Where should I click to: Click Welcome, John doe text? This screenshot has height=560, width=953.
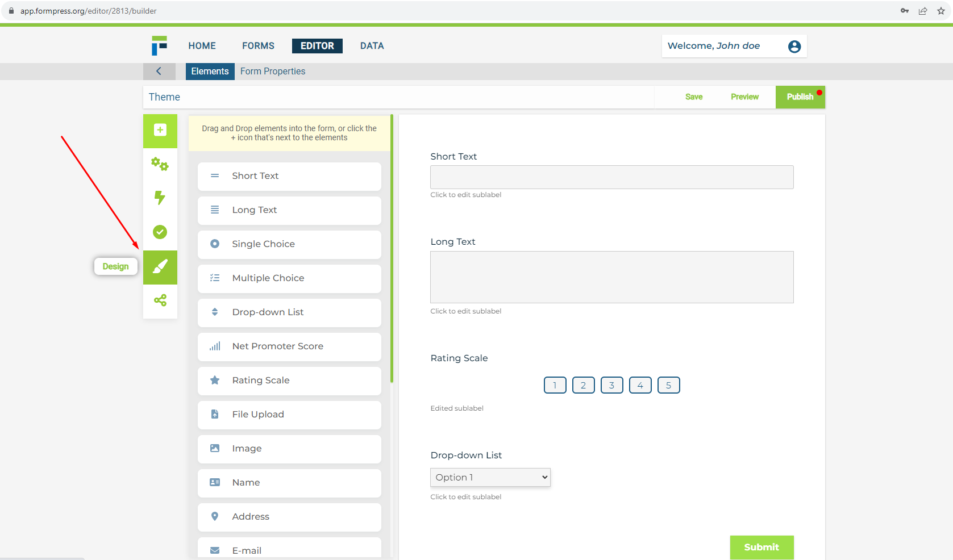tap(714, 46)
